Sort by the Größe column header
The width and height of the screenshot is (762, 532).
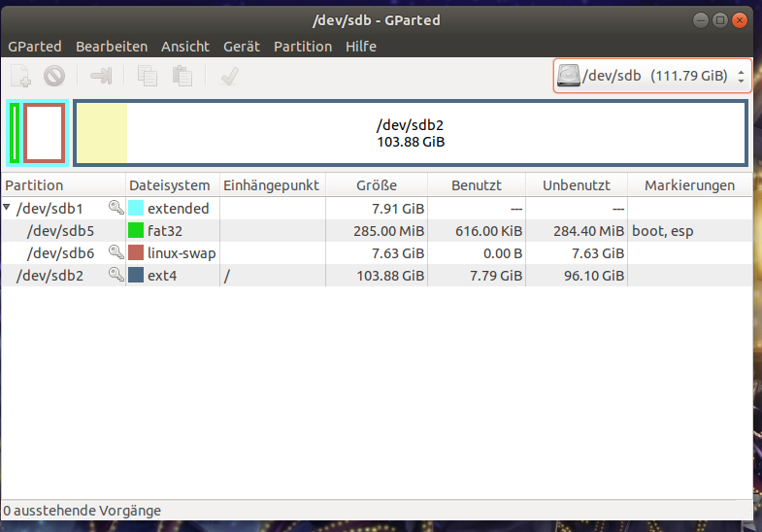point(377,185)
